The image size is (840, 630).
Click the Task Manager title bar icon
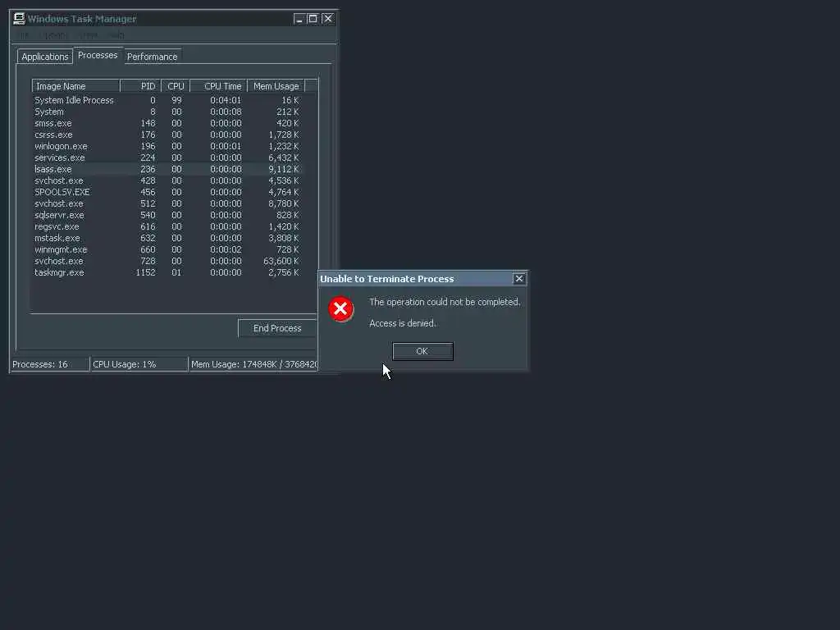coord(19,19)
